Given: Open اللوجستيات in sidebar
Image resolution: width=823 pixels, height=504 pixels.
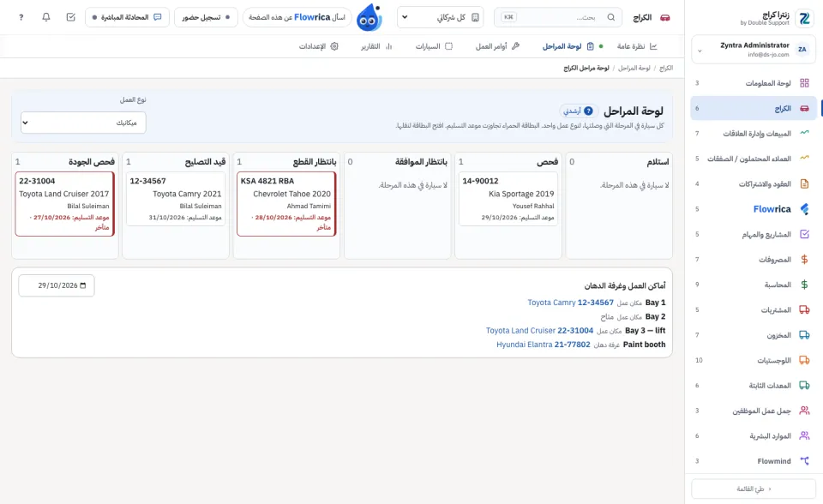Looking at the screenshot, I should coord(754,360).
